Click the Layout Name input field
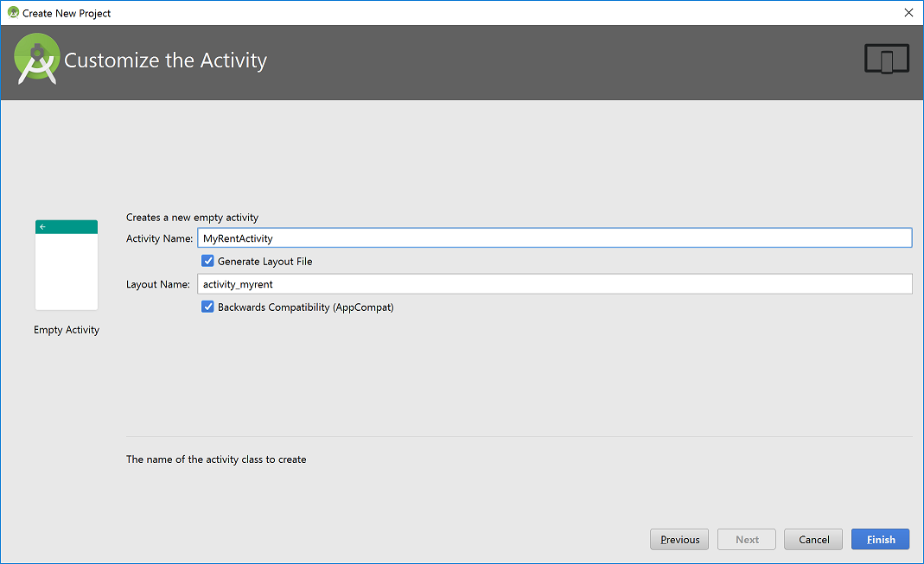The width and height of the screenshot is (924, 564). pyautogui.click(x=432, y=283)
